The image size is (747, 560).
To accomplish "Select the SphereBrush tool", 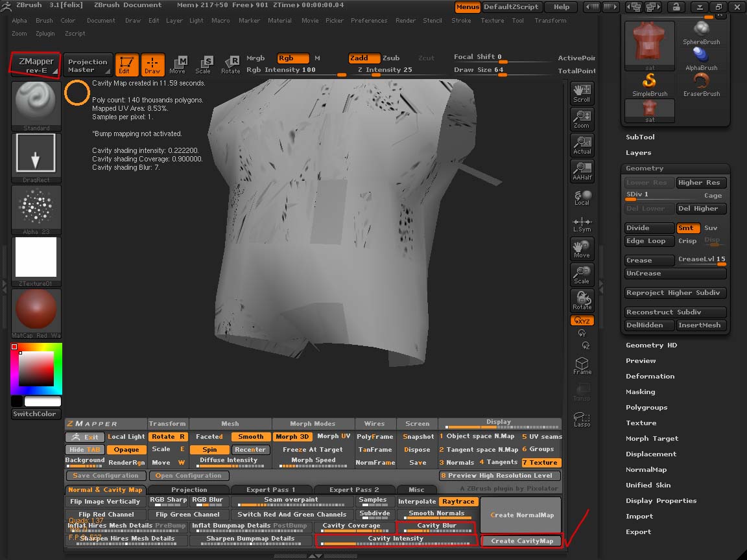I will [x=701, y=33].
